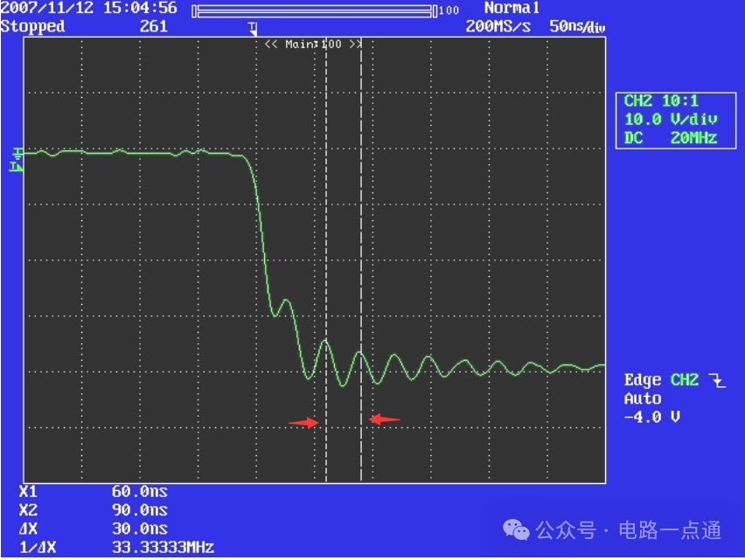Click the X1 cursor value 60.0ns
The height and width of the screenshot is (560, 745).
tap(140, 492)
